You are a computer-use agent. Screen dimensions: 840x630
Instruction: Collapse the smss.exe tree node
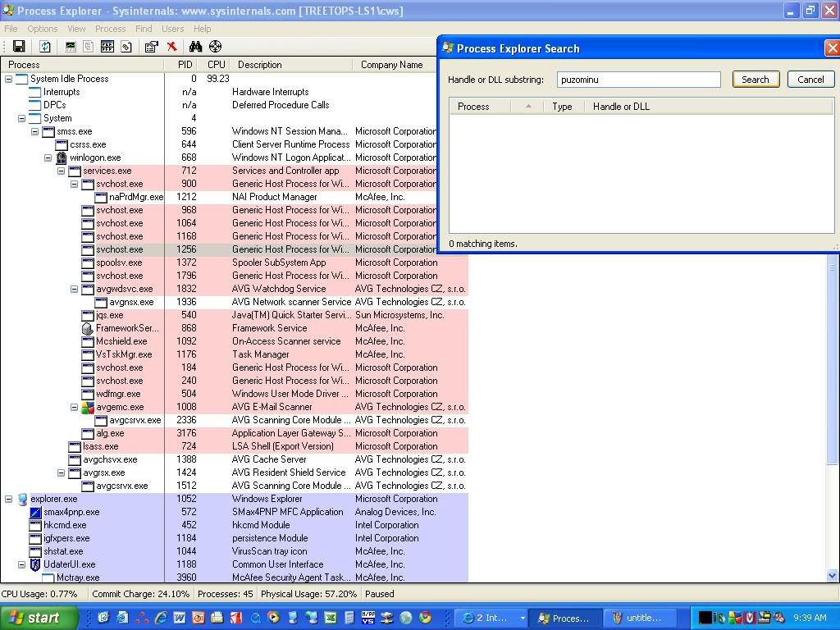[34, 131]
